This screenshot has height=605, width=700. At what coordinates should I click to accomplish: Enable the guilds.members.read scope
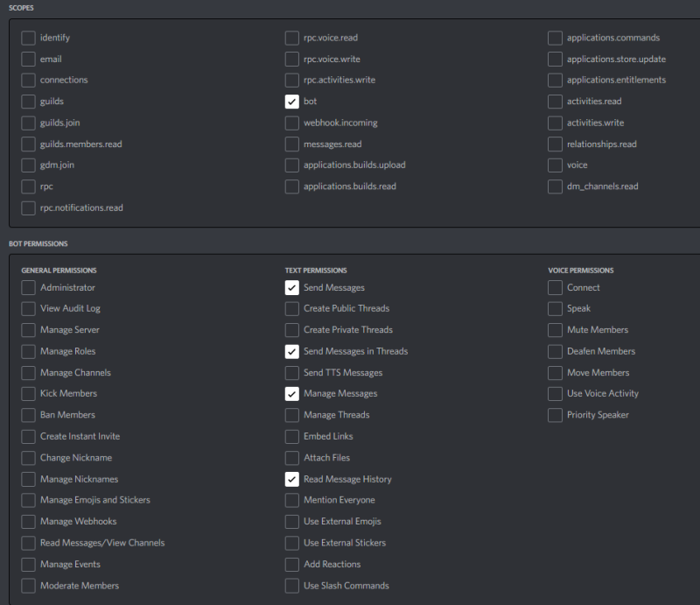pos(28,144)
